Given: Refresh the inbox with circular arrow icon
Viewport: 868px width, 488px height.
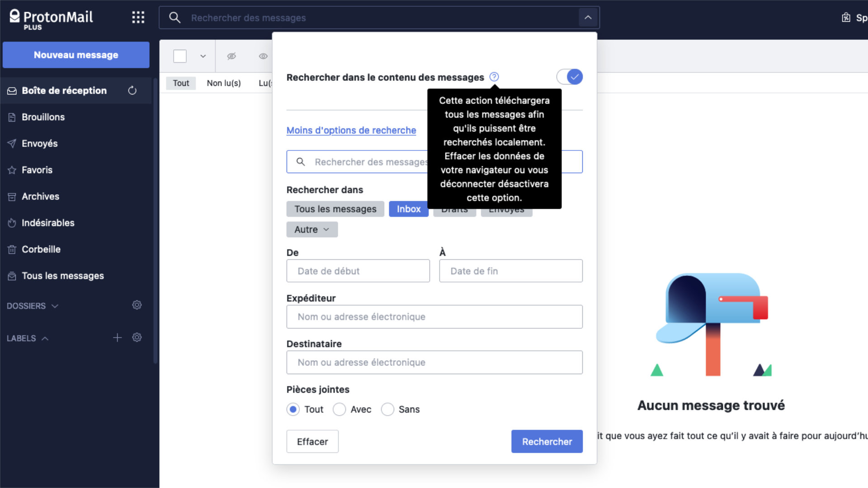Looking at the screenshot, I should [x=132, y=90].
